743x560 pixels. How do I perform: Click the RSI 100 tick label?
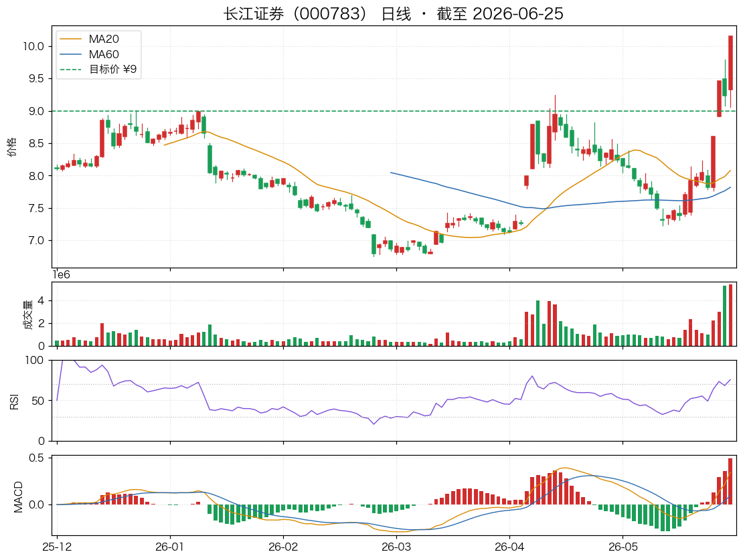(34, 360)
